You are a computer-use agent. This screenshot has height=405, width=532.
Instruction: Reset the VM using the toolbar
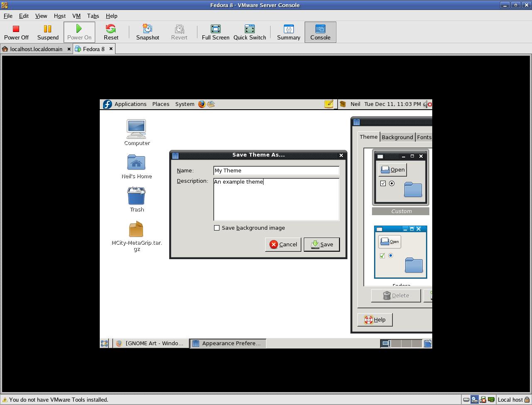[111, 32]
